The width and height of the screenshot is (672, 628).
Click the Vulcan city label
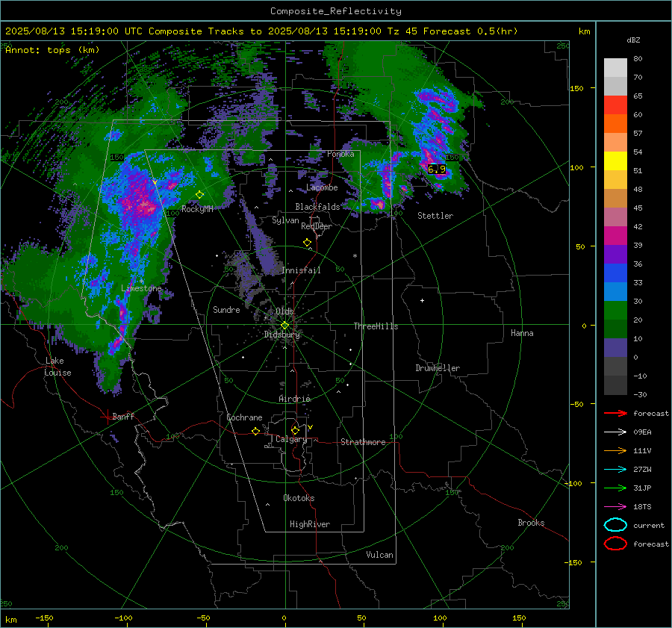pos(379,555)
